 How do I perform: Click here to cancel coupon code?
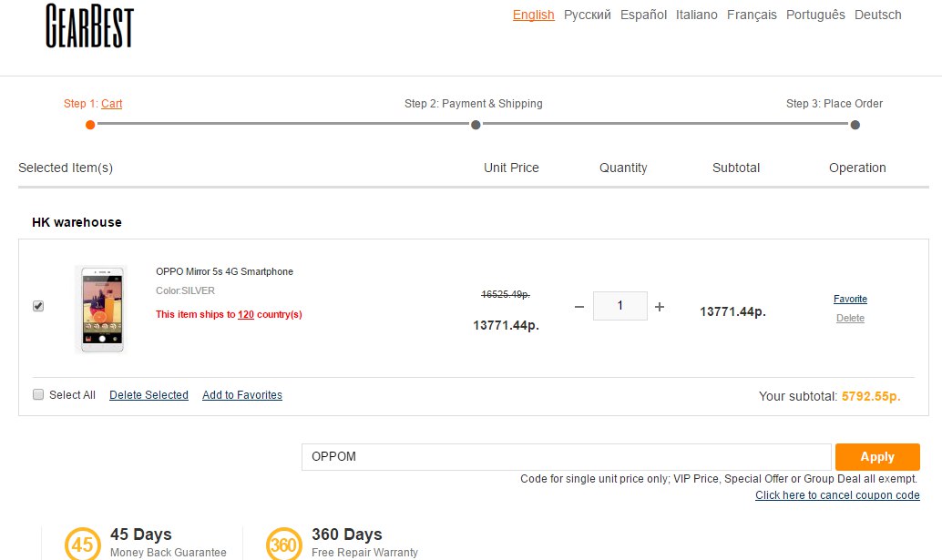[x=837, y=495]
